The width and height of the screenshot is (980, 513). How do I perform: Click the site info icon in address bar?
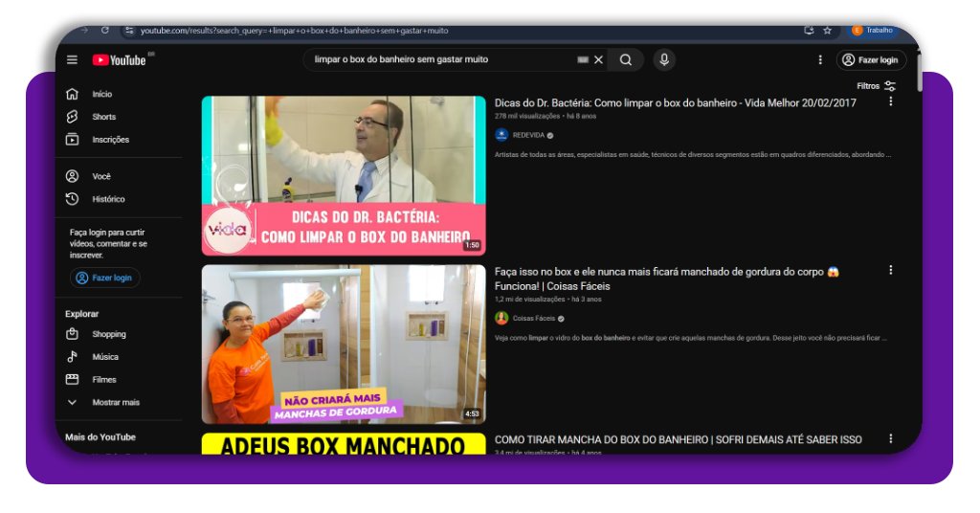[128, 30]
